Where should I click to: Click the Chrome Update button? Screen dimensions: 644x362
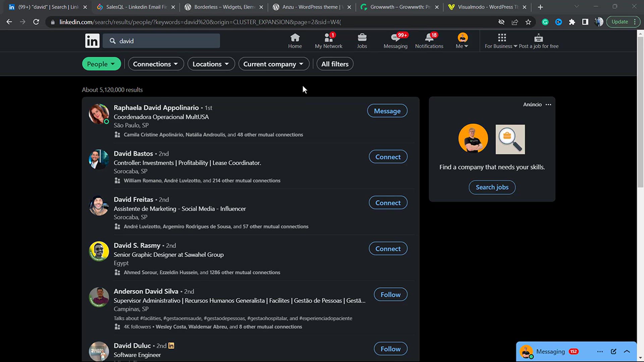[x=623, y=22]
